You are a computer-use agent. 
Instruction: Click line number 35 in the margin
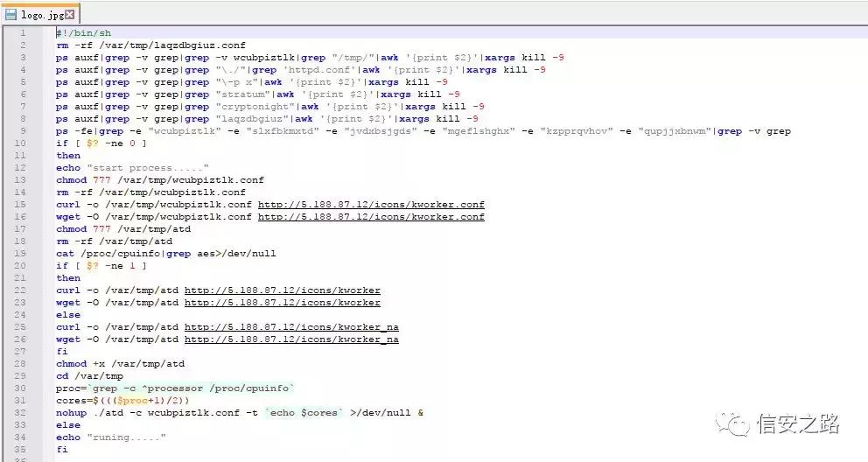[20, 449]
